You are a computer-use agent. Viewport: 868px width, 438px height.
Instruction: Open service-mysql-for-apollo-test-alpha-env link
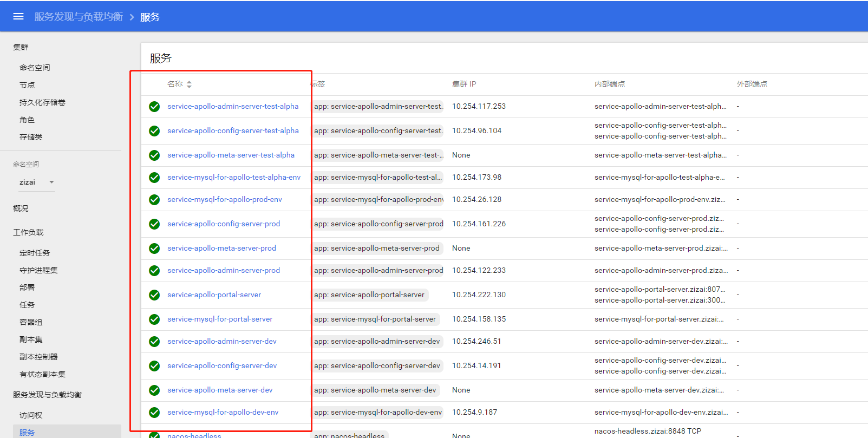click(x=234, y=177)
